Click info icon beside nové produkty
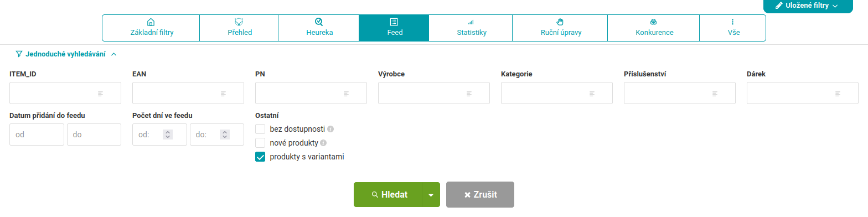 [x=323, y=143]
